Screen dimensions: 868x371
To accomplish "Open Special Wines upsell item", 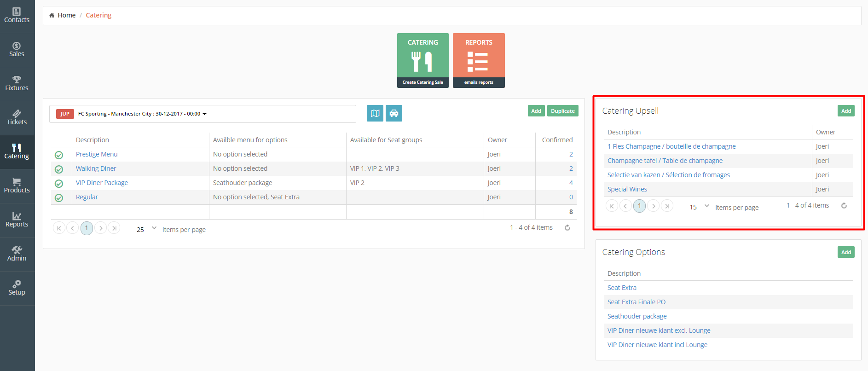I will (x=627, y=189).
